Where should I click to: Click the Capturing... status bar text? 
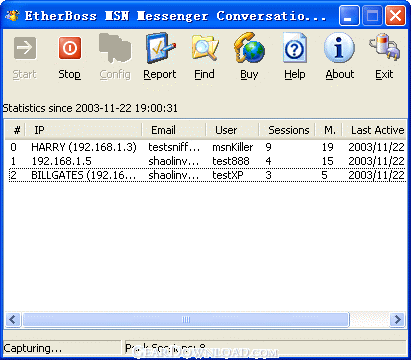click(33, 348)
